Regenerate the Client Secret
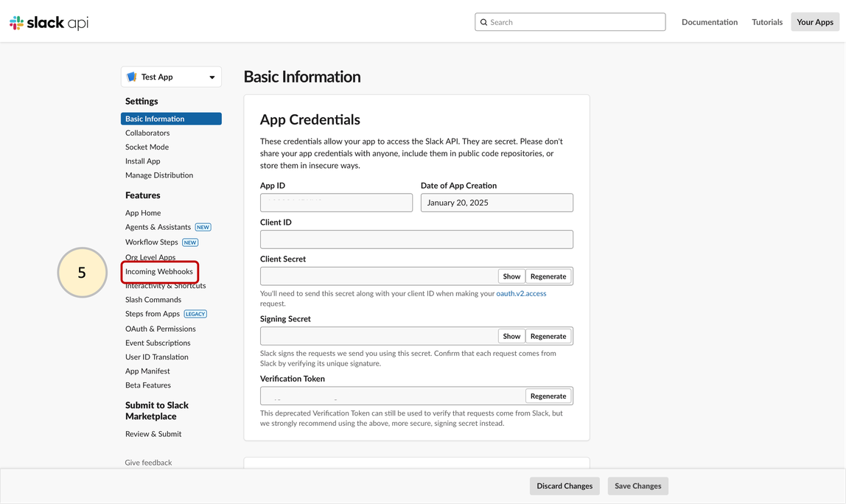 (x=548, y=276)
